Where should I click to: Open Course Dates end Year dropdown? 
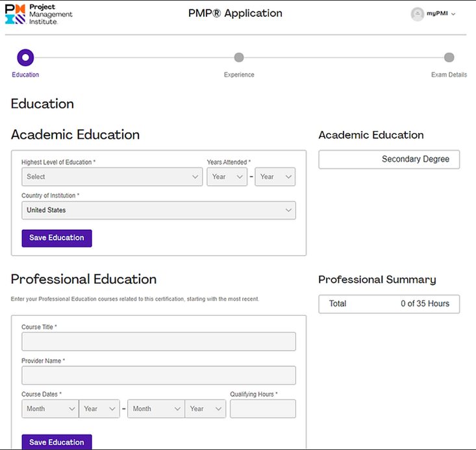point(205,408)
